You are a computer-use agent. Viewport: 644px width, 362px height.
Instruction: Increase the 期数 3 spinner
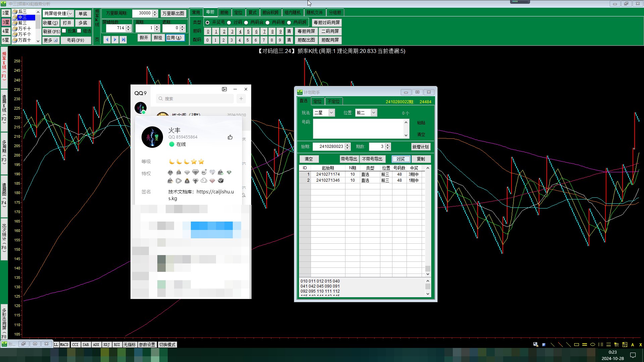tap(388, 145)
